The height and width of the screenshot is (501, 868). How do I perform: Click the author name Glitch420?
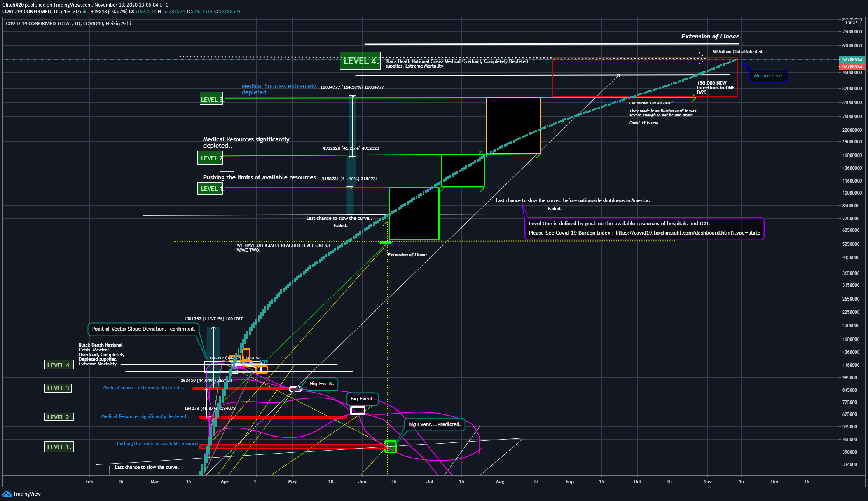tap(13, 5)
